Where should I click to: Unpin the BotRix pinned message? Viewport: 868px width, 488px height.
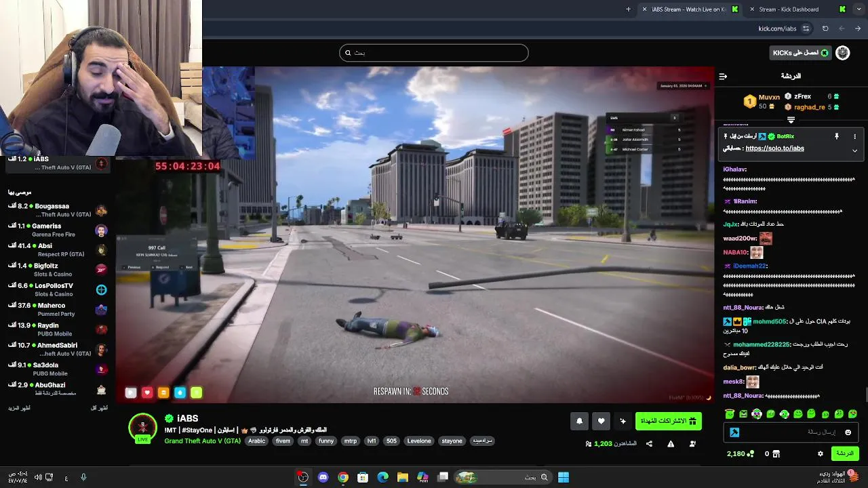(837, 136)
